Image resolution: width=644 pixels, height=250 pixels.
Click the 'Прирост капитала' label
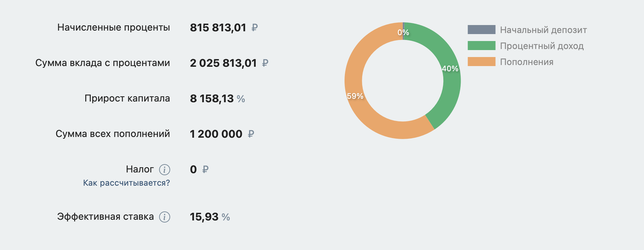(x=127, y=98)
